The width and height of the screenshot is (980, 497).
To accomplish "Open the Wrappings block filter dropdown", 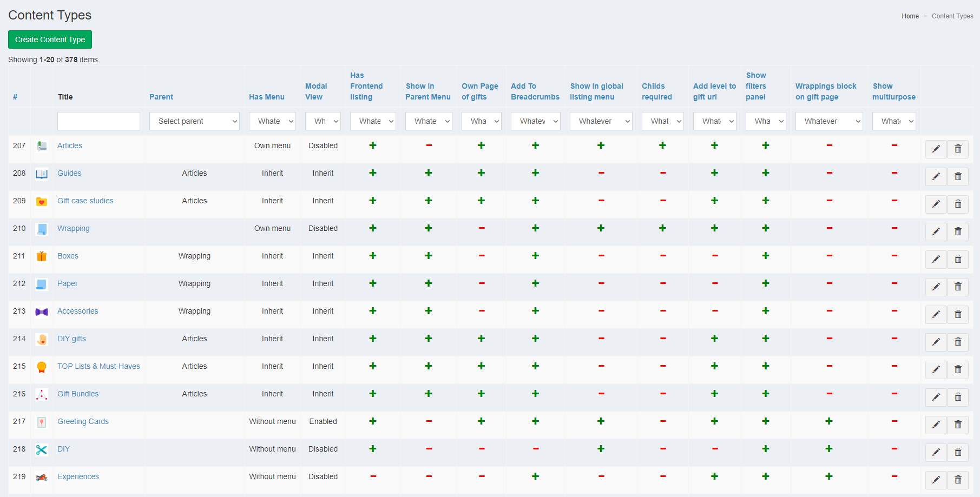I will click(x=828, y=121).
